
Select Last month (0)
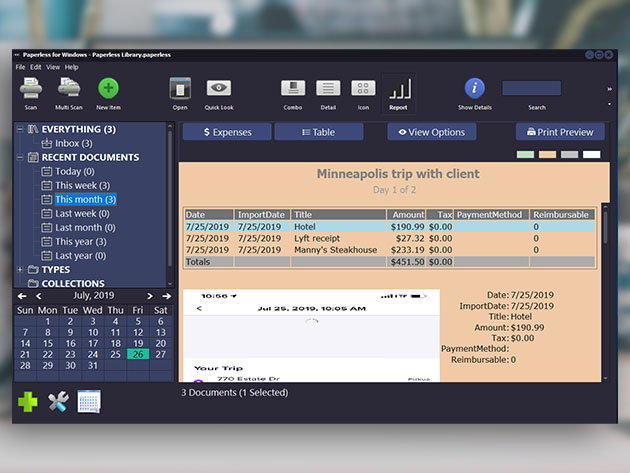point(85,228)
